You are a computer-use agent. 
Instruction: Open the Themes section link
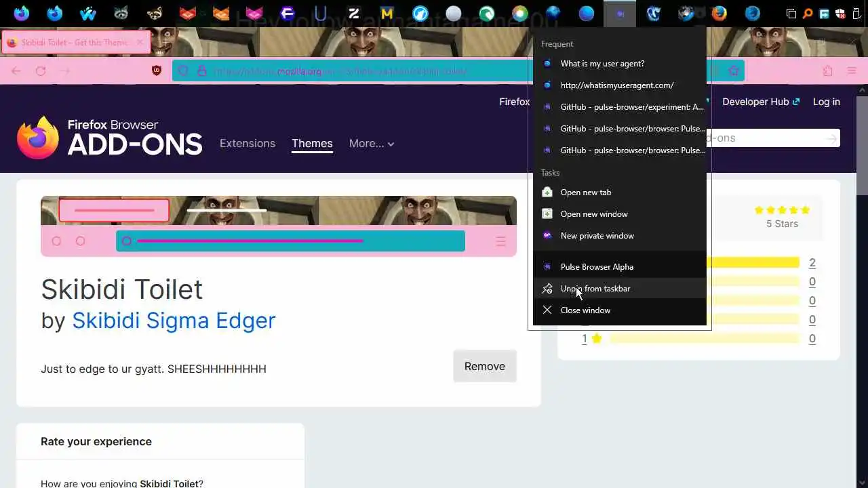pos(312,143)
